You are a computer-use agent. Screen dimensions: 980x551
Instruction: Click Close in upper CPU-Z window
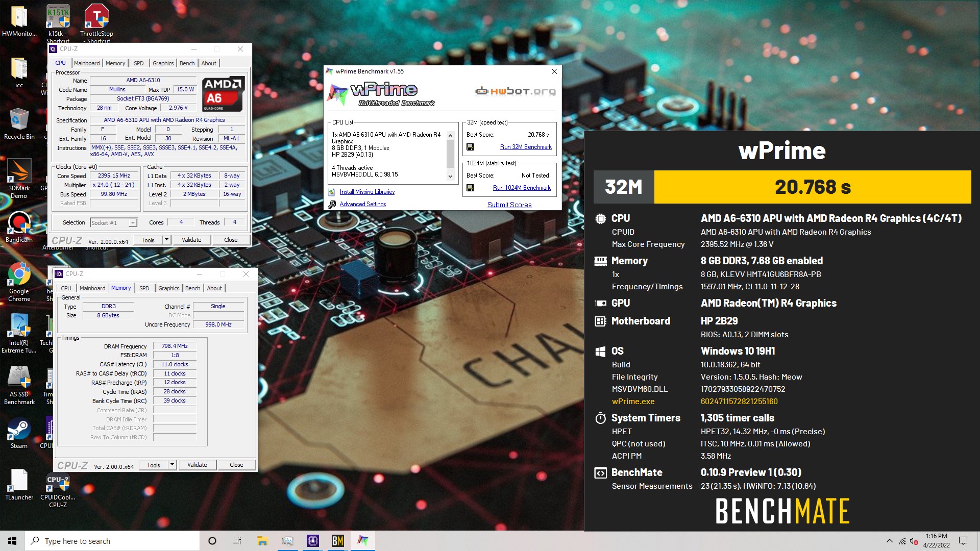[231, 240]
